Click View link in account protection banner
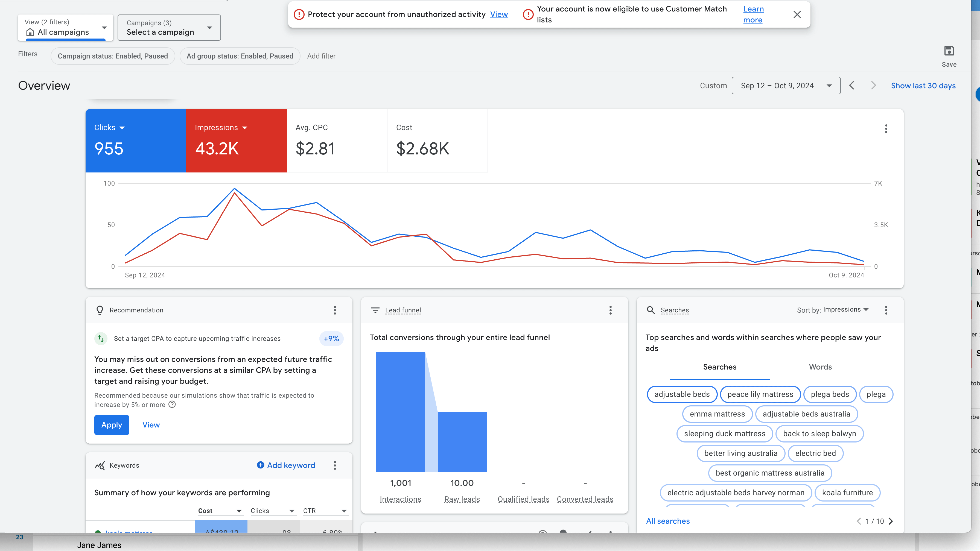The width and height of the screenshot is (980, 551). click(499, 14)
